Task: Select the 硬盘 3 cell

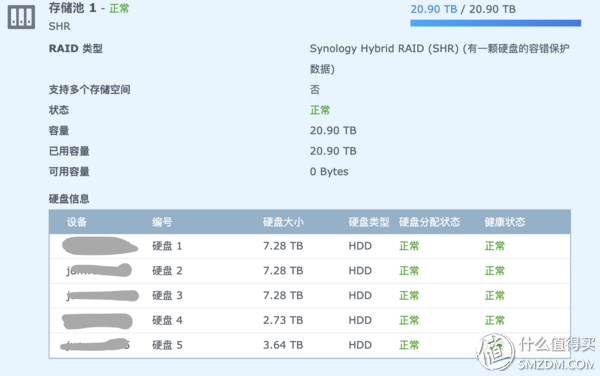Action: [x=167, y=296]
